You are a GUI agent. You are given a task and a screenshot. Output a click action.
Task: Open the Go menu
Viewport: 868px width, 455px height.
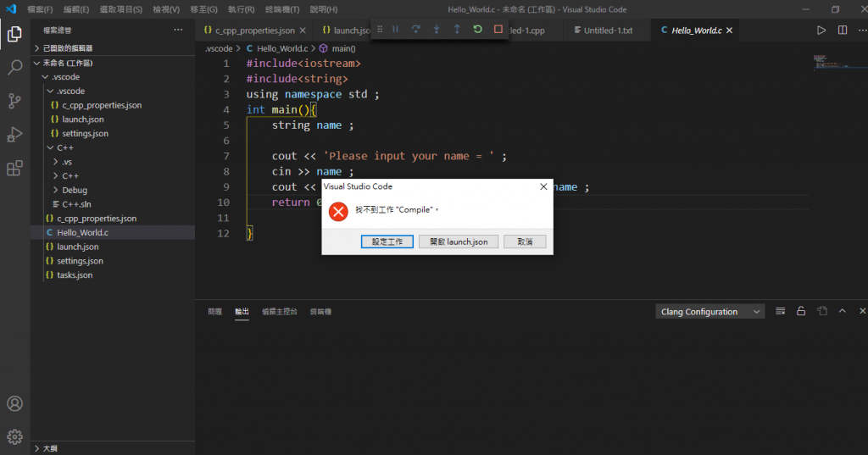pos(203,9)
